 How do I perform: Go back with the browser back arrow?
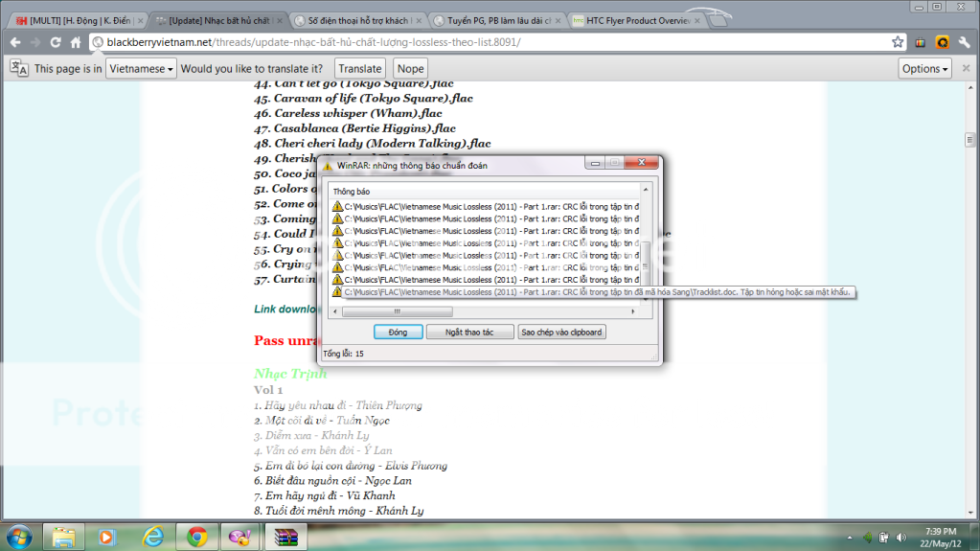pyautogui.click(x=15, y=42)
